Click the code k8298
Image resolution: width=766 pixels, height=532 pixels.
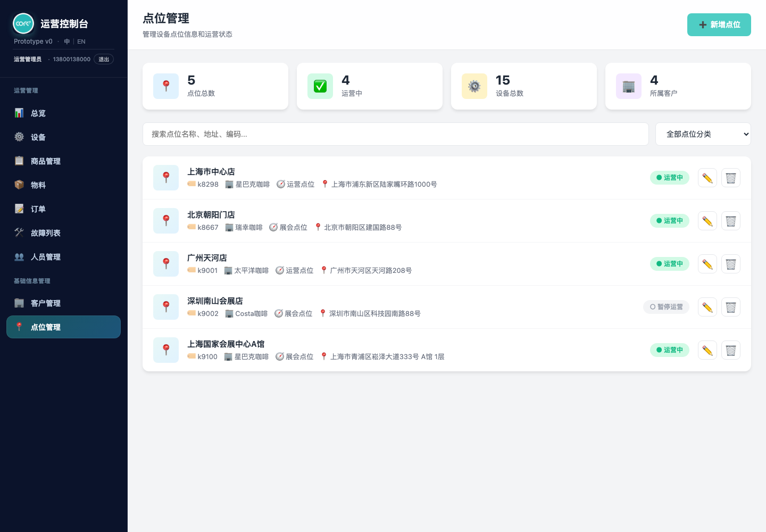pos(208,185)
